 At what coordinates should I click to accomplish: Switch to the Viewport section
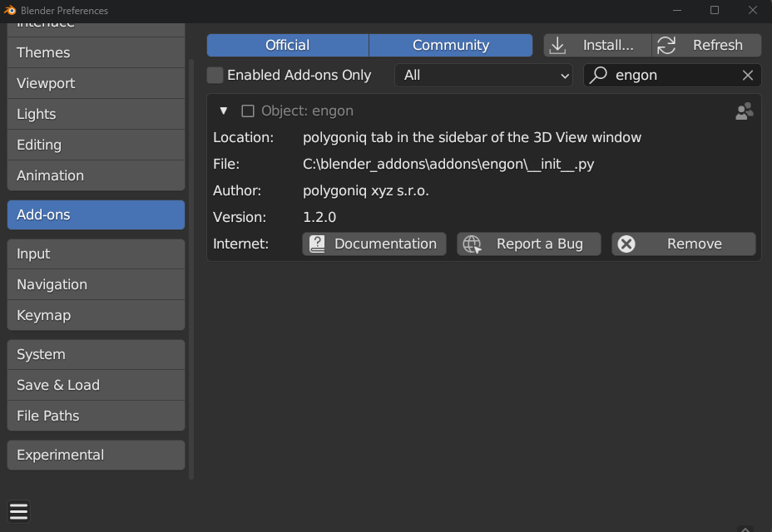click(x=96, y=83)
